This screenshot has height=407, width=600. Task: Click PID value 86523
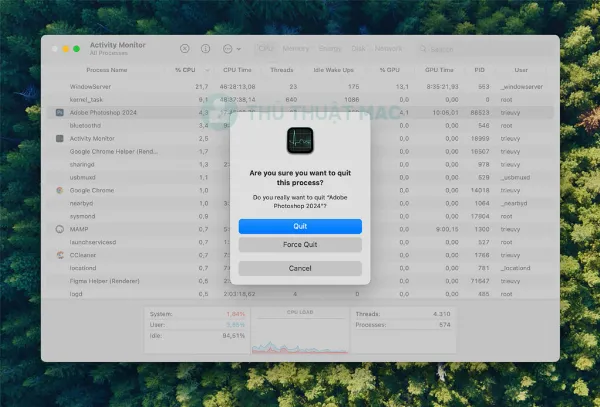click(x=480, y=112)
